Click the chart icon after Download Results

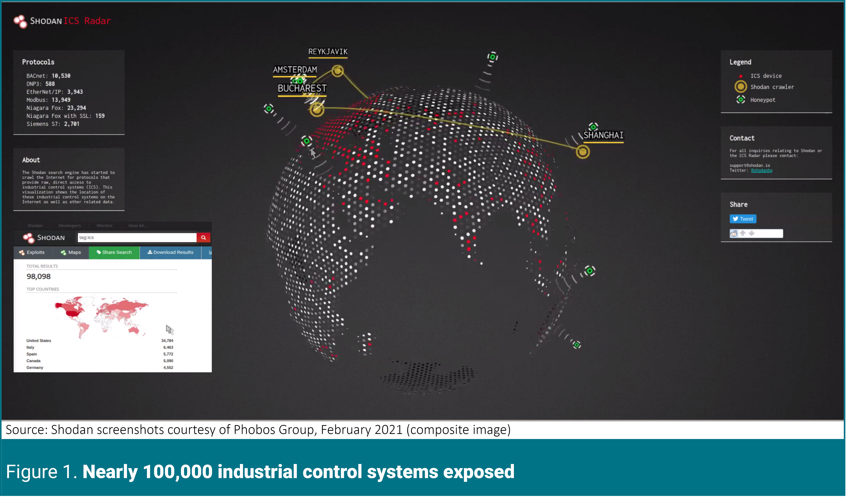[210, 252]
